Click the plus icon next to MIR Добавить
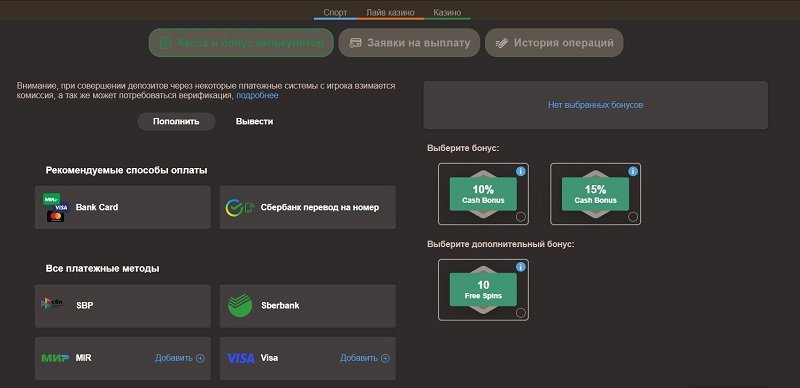 201,358
